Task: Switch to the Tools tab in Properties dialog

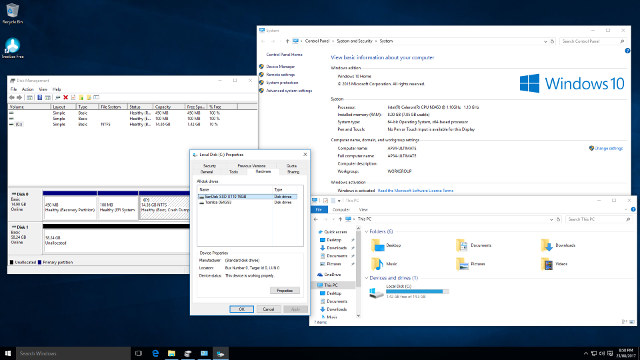Action: coord(233,172)
